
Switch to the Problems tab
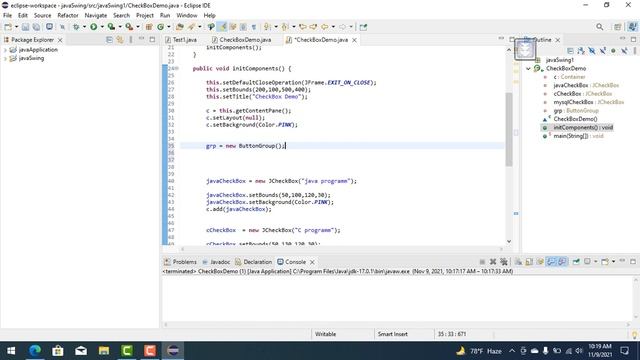(180, 262)
